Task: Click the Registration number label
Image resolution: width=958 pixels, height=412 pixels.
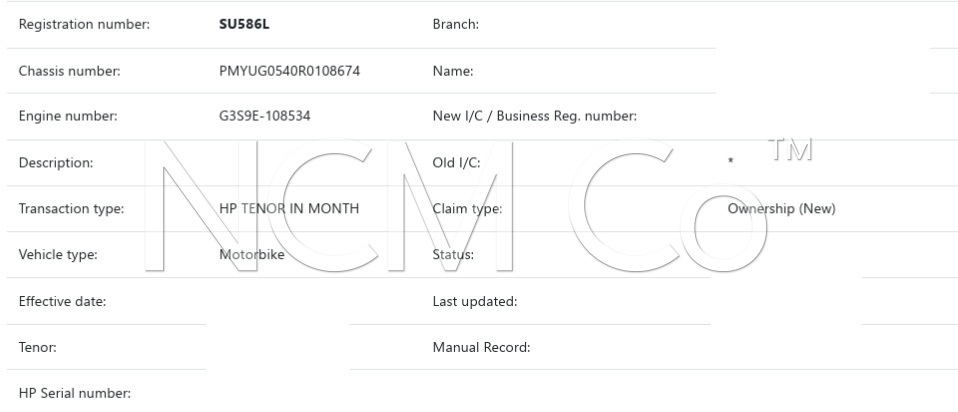Action: (x=84, y=25)
